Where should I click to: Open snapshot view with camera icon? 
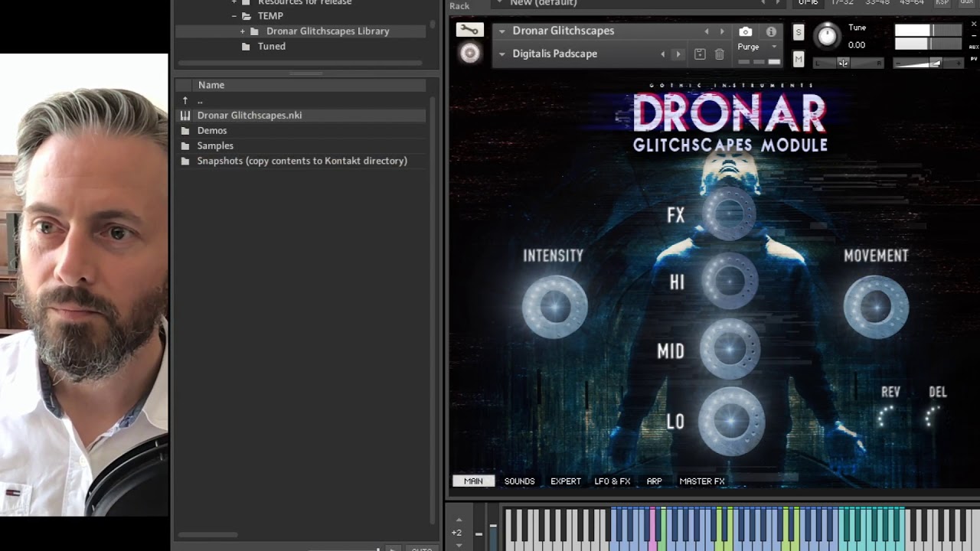pyautogui.click(x=745, y=31)
